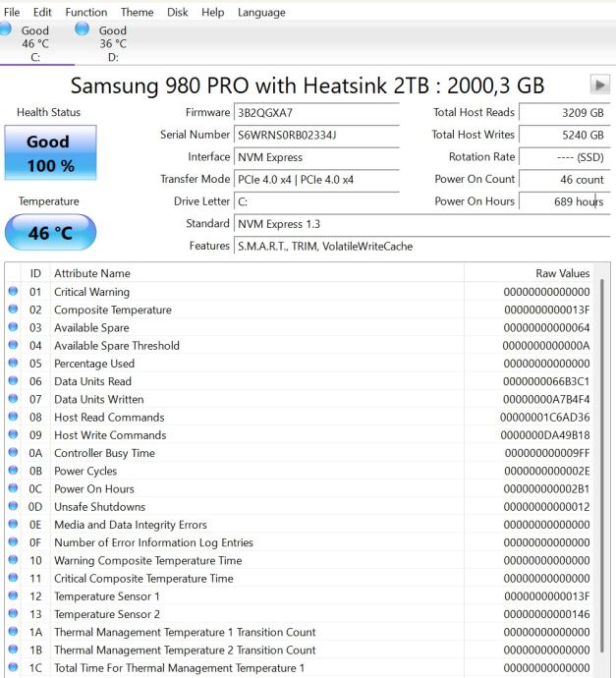This screenshot has width=616, height=678.
Task: Select Thermal Management Temperature 2 Transition Count text
Action: [185, 650]
